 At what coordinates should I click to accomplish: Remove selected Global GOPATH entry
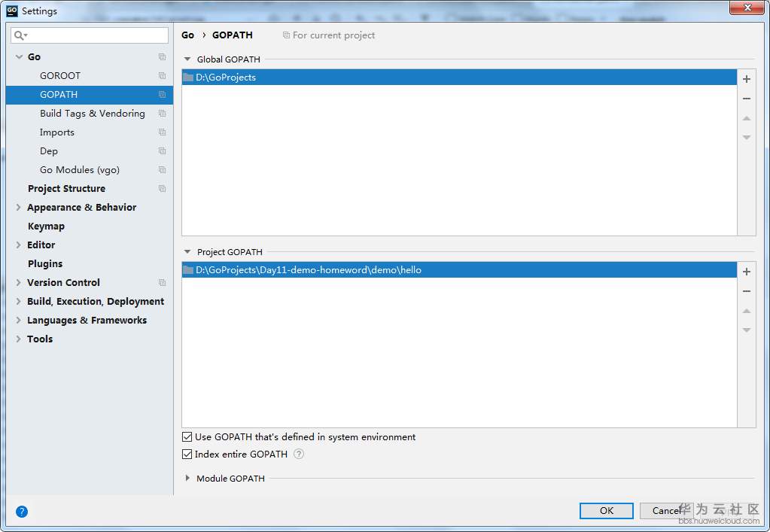pos(747,99)
